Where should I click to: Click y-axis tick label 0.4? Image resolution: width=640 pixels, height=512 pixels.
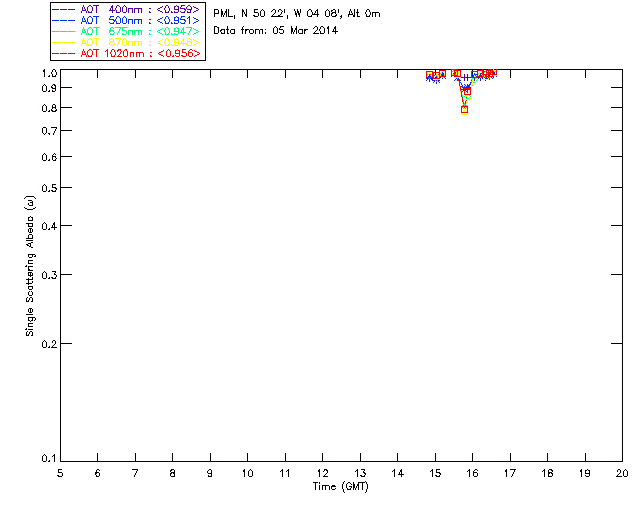pos(49,226)
